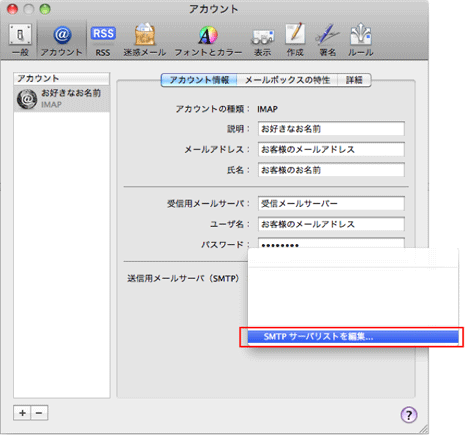Viewport: 465px width, 435px height.
Task: Open help with the question mark button
Action: click(x=409, y=415)
